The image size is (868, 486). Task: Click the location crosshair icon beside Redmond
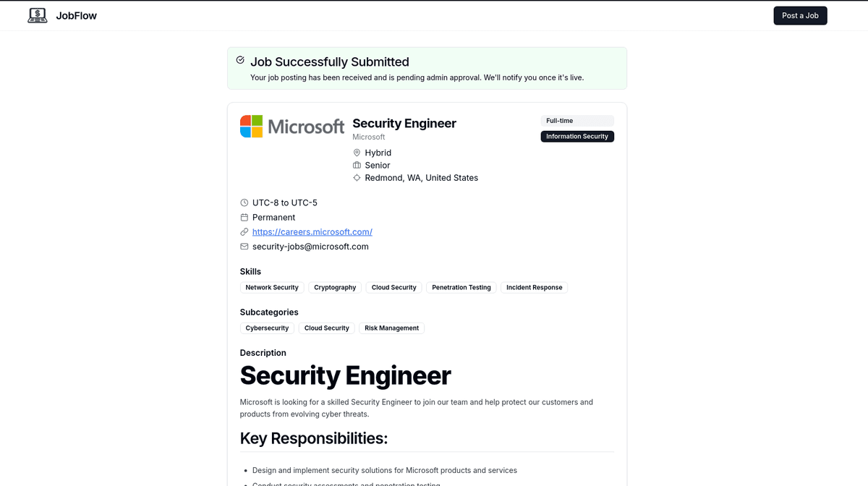pos(357,177)
